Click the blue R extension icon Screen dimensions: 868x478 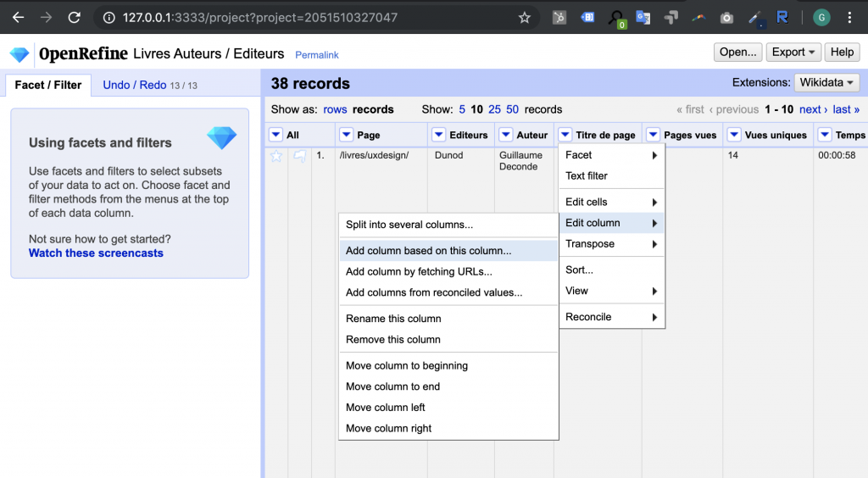point(782,18)
